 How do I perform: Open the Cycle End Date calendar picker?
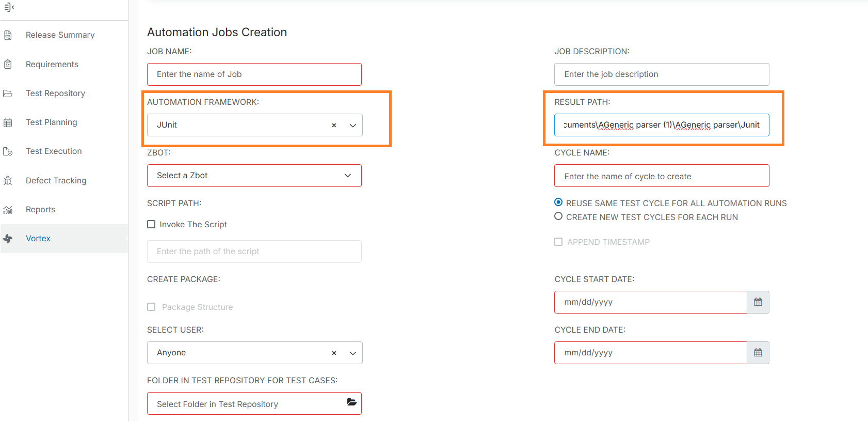pyautogui.click(x=758, y=353)
